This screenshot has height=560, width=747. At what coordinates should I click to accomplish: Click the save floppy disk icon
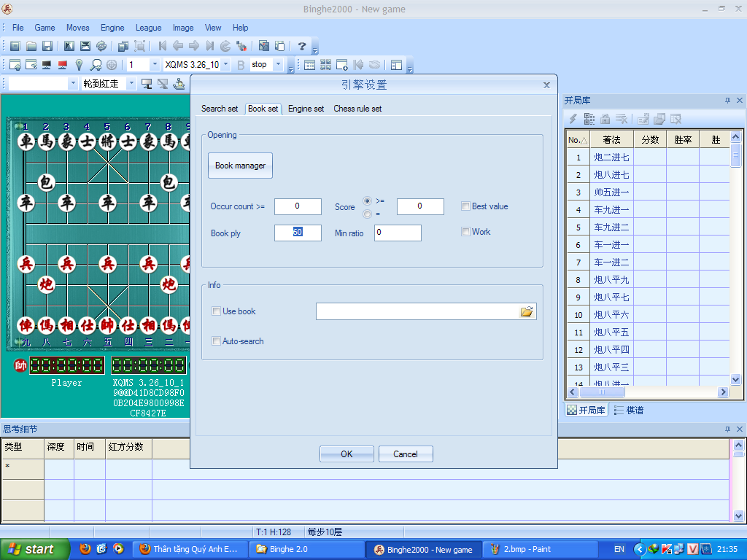pyautogui.click(x=47, y=46)
